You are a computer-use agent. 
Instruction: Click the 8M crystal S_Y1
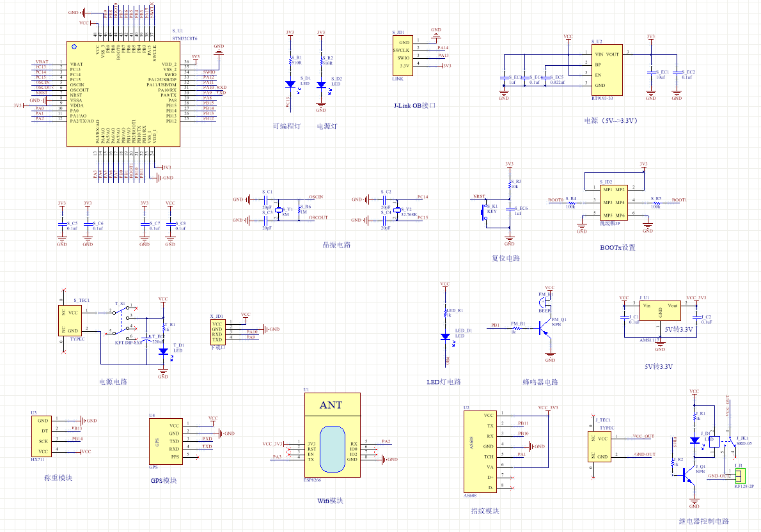pyautogui.click(x=279, y=210)
